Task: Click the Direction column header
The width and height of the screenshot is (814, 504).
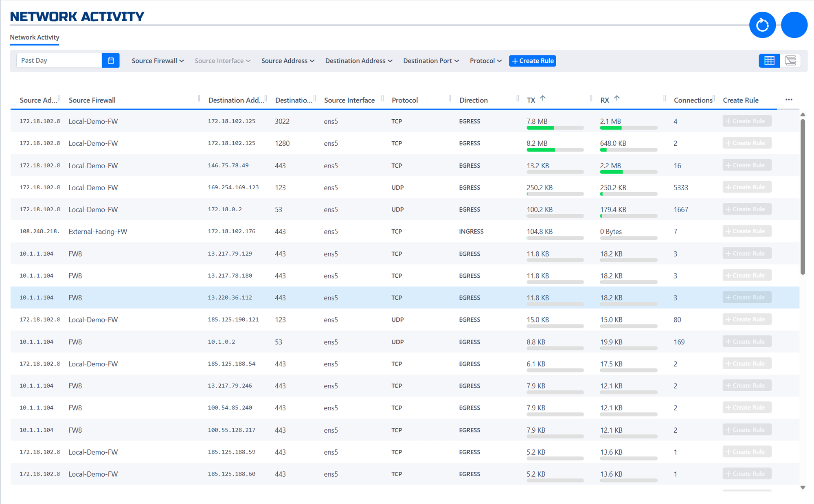Action: click(474, 100)
